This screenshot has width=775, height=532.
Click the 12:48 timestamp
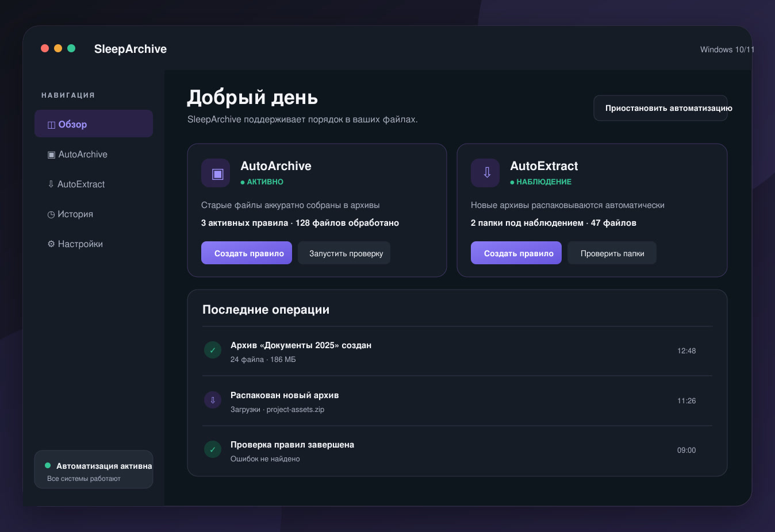click(x=686, y=351)
